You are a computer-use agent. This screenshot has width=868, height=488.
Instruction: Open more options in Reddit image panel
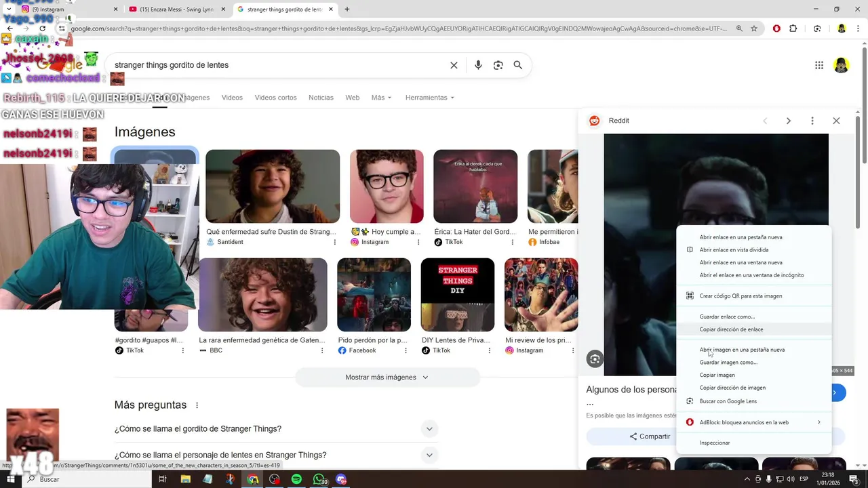click(x=812, y=121)
